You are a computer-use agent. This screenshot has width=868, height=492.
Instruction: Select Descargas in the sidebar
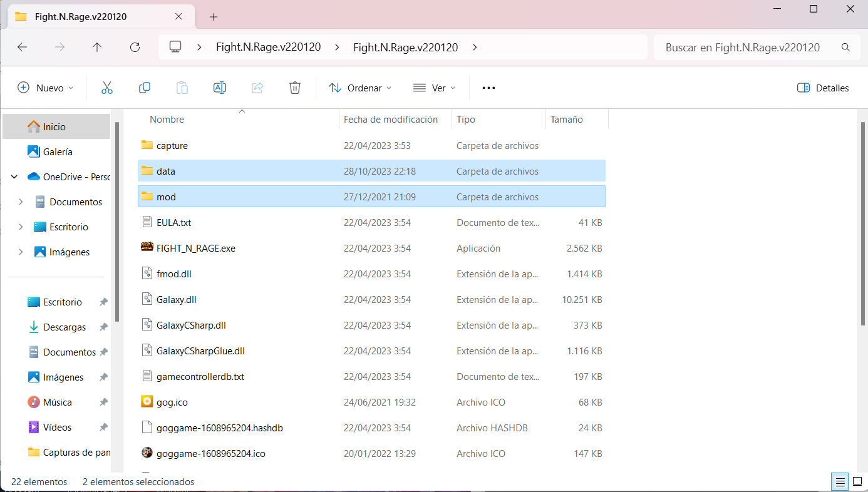pos(65,327)
